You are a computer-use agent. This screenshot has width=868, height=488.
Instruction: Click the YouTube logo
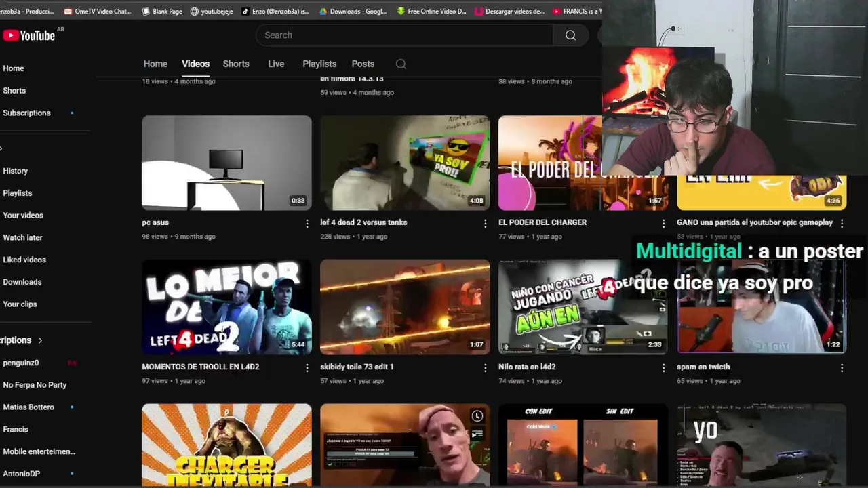pos(28,35)
